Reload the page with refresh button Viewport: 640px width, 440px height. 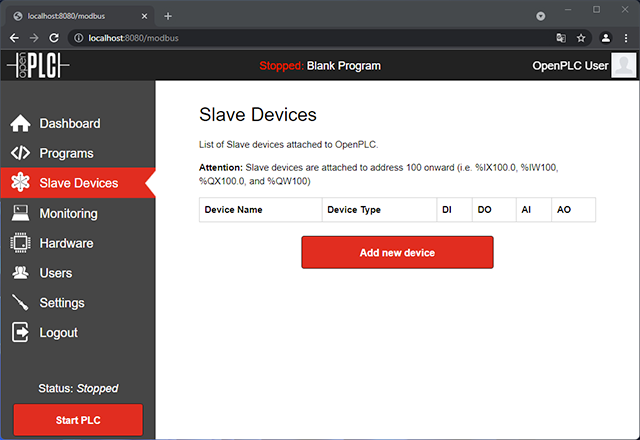(54, 38)
